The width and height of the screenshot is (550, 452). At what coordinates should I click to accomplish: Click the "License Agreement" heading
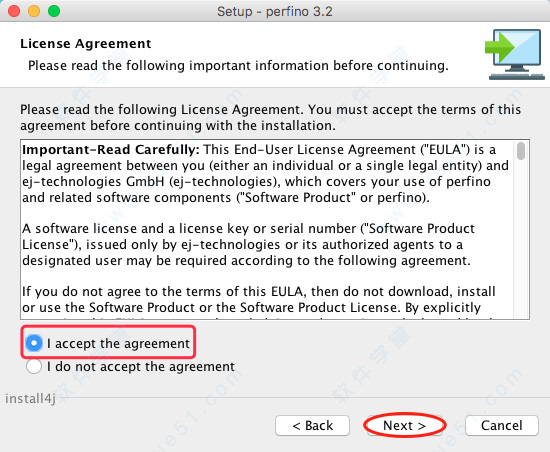tap(86, 43)
